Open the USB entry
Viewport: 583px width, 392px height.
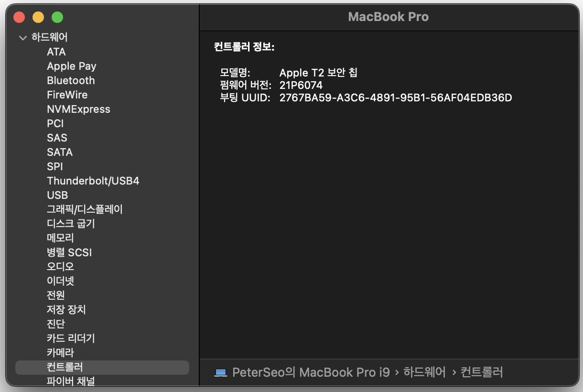click(57, 195)
